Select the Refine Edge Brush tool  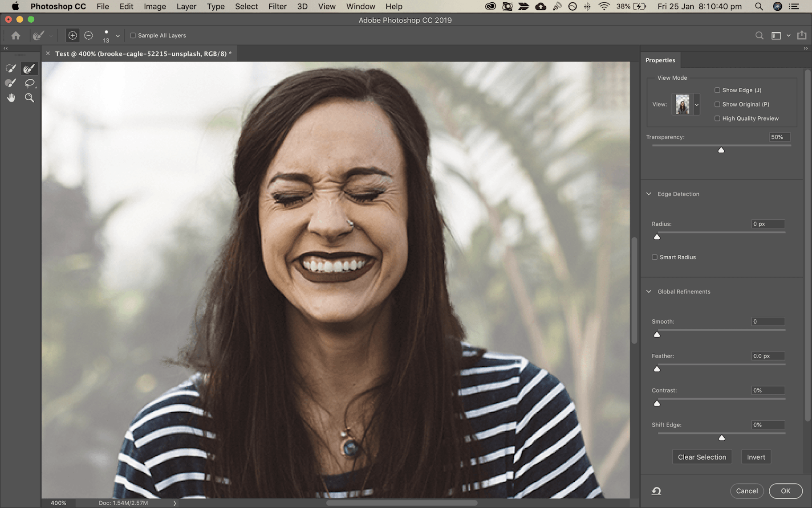pos(29,69)
